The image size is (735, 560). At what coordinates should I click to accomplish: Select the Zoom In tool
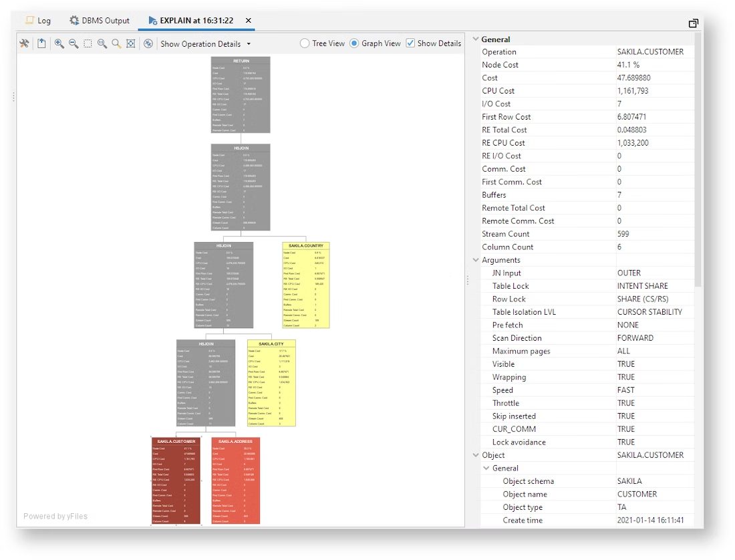click(59, 43)
